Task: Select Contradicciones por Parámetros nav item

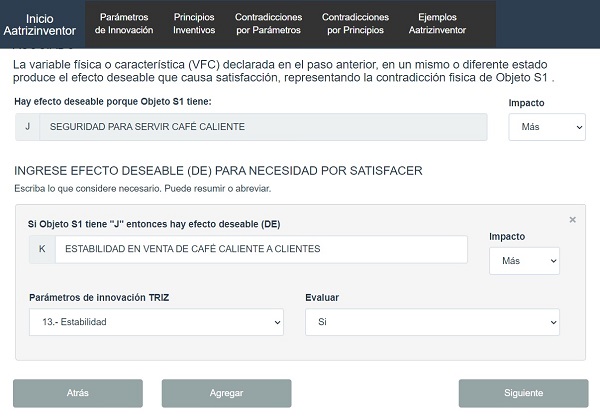Action: coord(267,24)
